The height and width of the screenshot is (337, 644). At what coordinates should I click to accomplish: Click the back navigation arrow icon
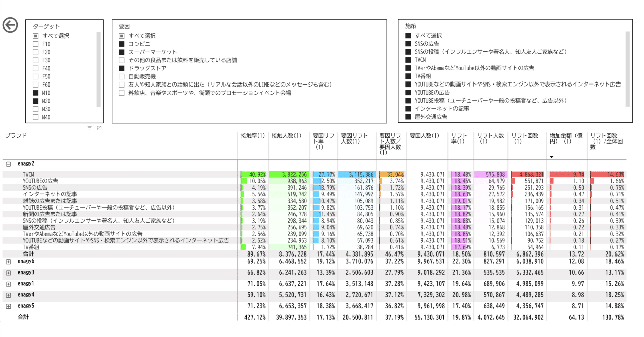pyautogui.click(x=10, y=25)
